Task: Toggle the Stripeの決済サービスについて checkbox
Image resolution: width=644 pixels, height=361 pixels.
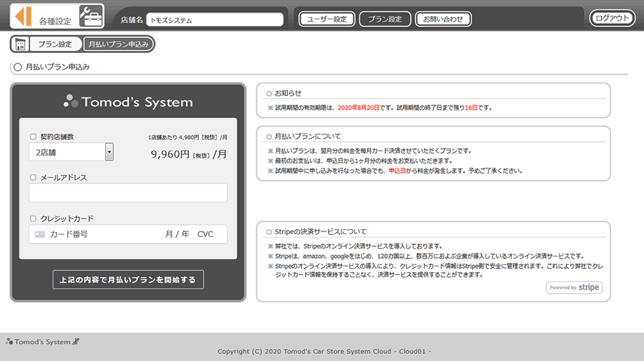Action: (269, 232)
